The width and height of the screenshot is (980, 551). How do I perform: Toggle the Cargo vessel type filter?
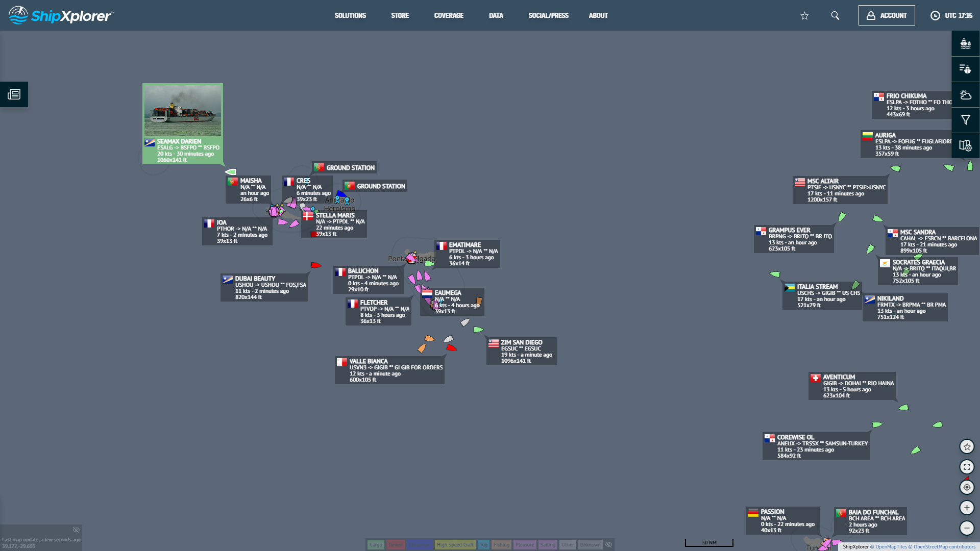point(376,545)
